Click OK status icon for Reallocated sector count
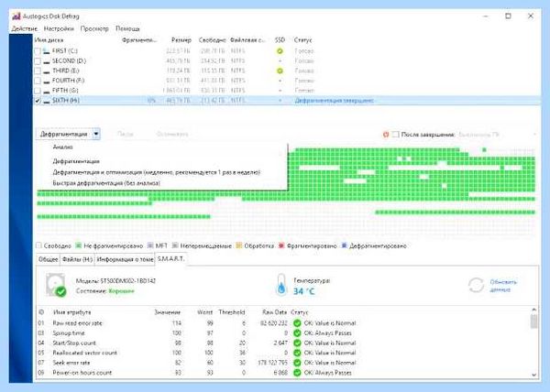 click(297, 353)
